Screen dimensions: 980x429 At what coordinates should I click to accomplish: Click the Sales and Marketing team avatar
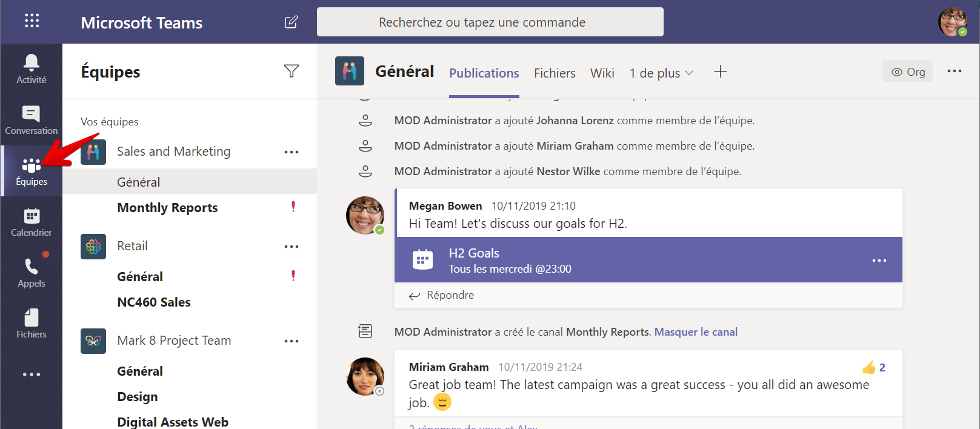tap(93, 151)
